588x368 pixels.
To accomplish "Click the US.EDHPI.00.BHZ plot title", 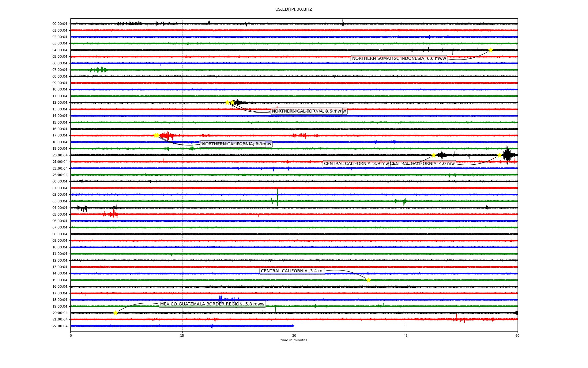I will (x=294, y=10).
